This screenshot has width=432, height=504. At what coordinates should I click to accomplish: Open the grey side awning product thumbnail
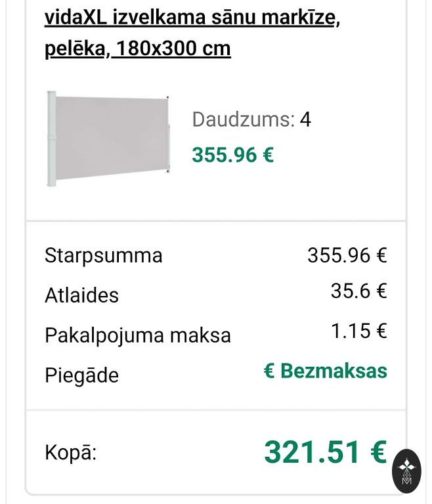click(109, 138)
